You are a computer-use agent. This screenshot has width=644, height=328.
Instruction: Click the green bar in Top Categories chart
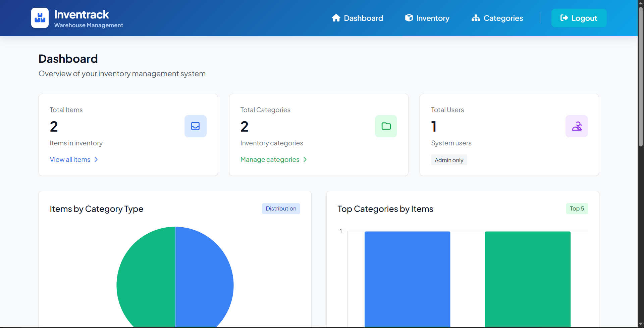[528, 279]
